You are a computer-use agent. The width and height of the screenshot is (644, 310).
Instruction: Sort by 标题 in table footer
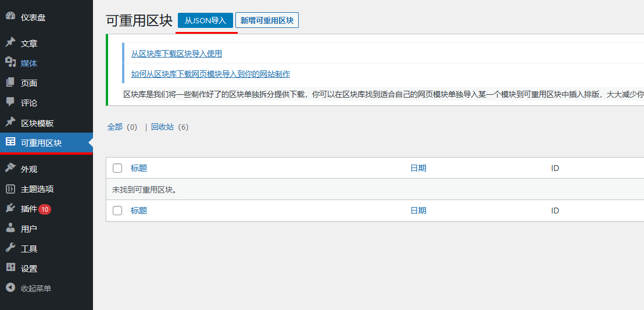[139, 211]
